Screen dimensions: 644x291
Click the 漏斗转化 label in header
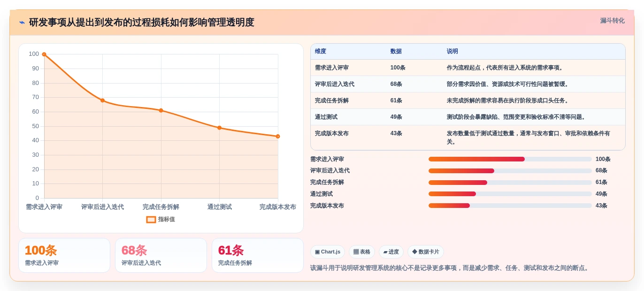click(612, 21)
